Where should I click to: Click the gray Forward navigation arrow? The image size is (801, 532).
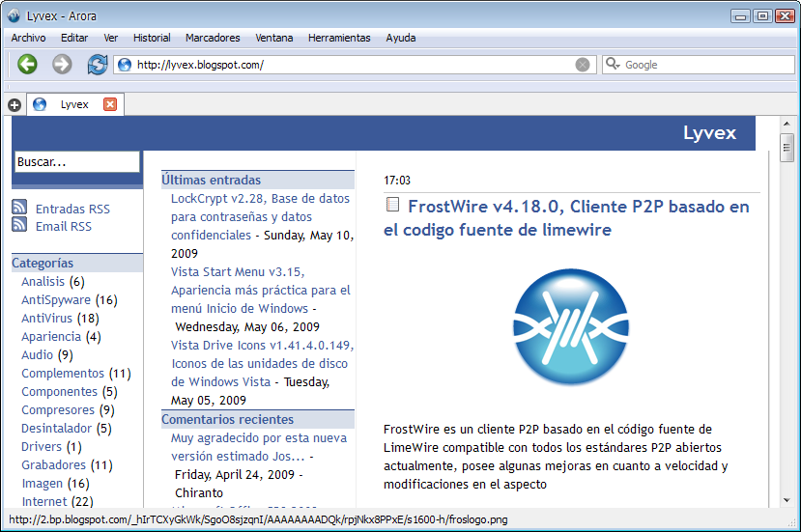(62, 65)
